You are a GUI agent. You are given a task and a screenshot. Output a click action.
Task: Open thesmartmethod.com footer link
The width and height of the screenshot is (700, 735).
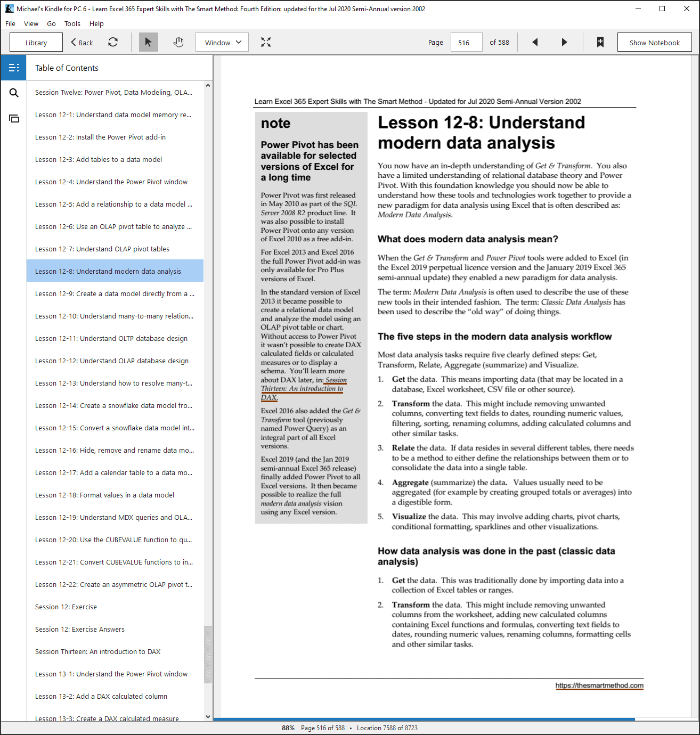599,685
